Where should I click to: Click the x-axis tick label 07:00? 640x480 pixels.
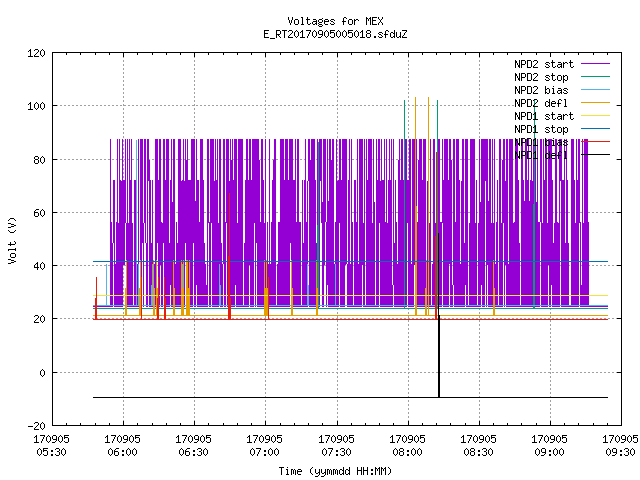(264, 453)
